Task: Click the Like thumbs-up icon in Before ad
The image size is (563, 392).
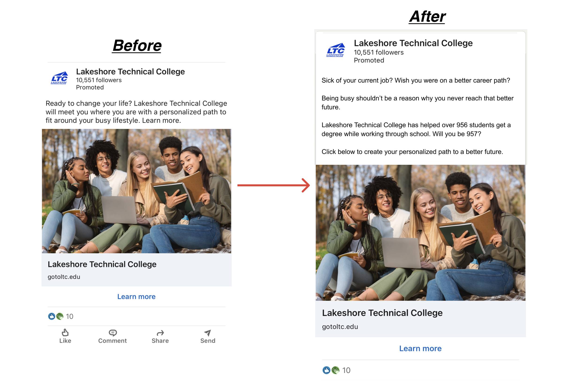Action: (x=65, y=332)
